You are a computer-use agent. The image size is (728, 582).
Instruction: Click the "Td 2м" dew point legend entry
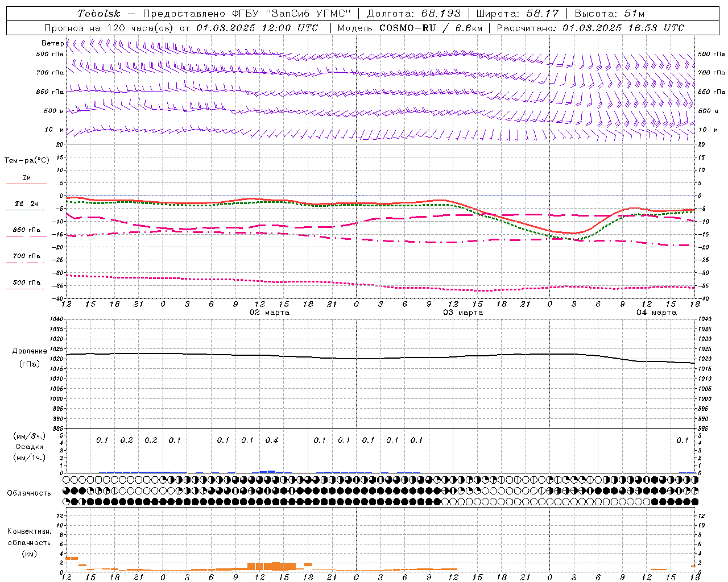[x=26, y=203]
